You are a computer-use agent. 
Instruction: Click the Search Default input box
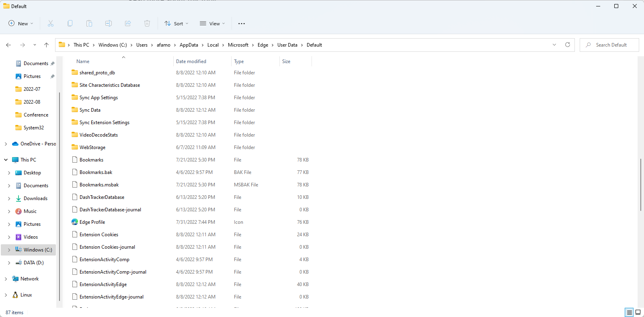609,45
